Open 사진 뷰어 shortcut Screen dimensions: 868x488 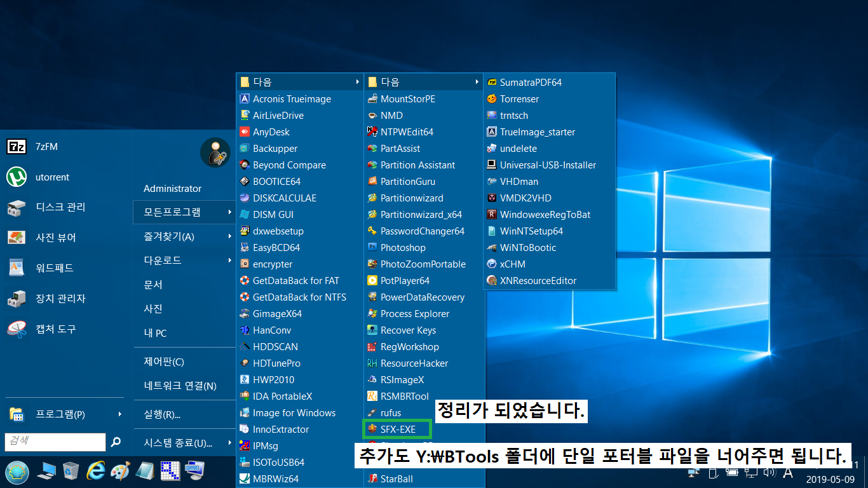(42, 238)
